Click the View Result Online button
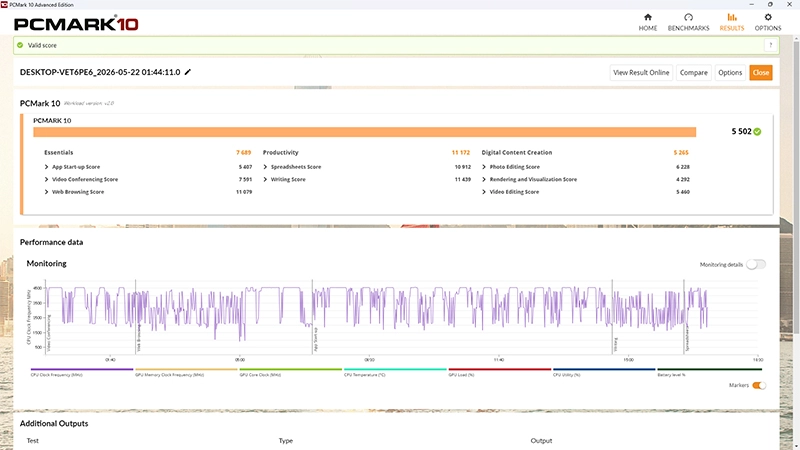 [x=641, y=72]
